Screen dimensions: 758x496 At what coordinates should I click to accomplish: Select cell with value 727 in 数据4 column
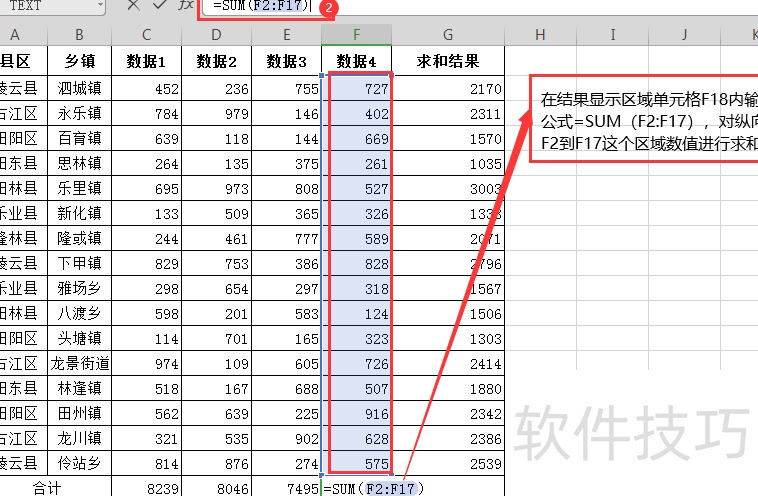[357, 88]
